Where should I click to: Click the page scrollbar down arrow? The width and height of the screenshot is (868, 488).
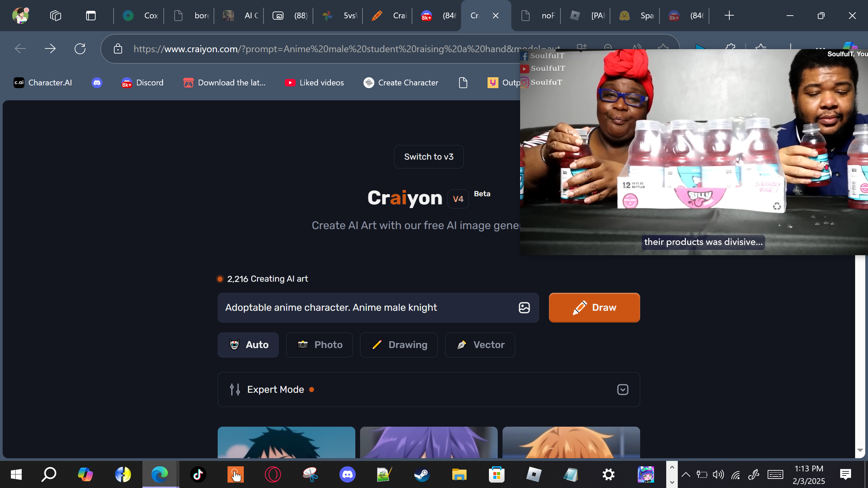pos(860,450)
